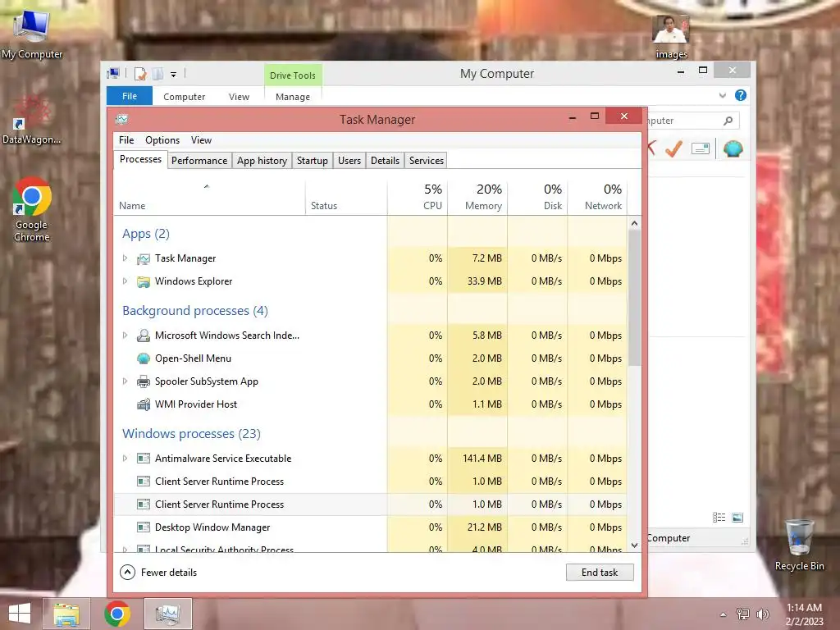The image size is (840, 630).
Task: Switch to Performance tab
Action: (199, 161)
